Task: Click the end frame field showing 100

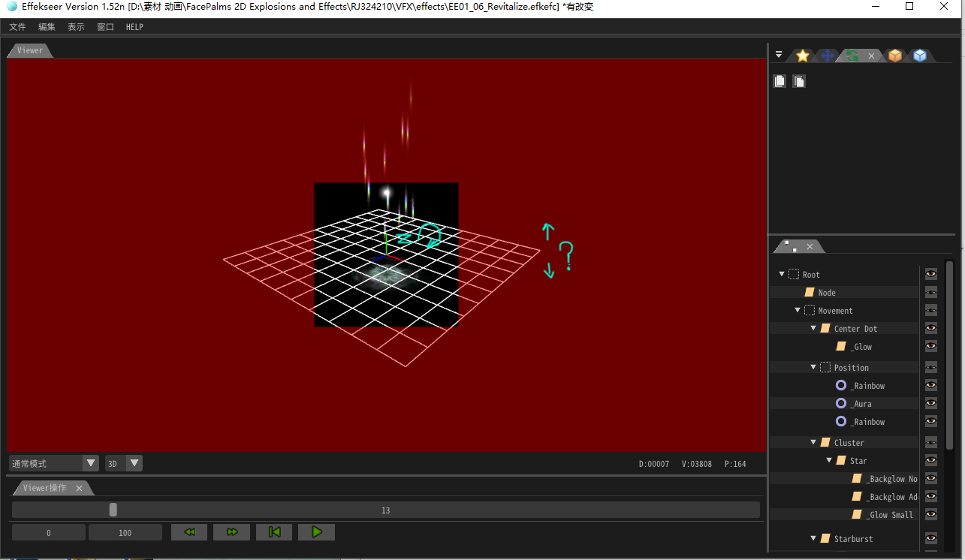Action: tap(125, 532)
